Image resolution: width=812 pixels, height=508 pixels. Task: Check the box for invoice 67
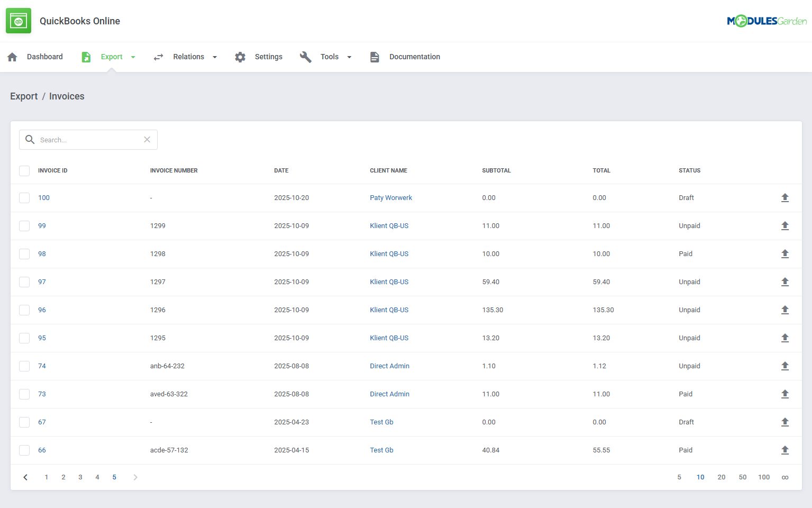pyautogui.click(x=24, y=422)
